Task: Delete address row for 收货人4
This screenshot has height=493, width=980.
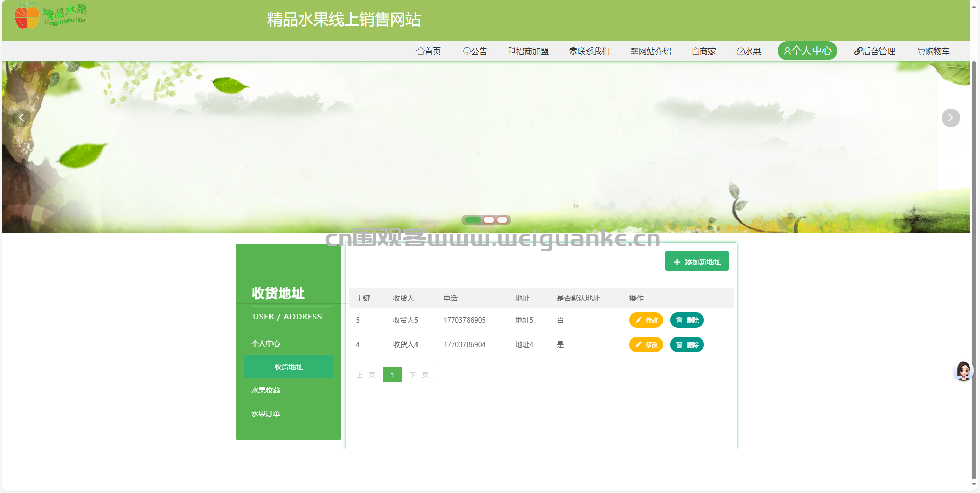Action: pos(687,344)
